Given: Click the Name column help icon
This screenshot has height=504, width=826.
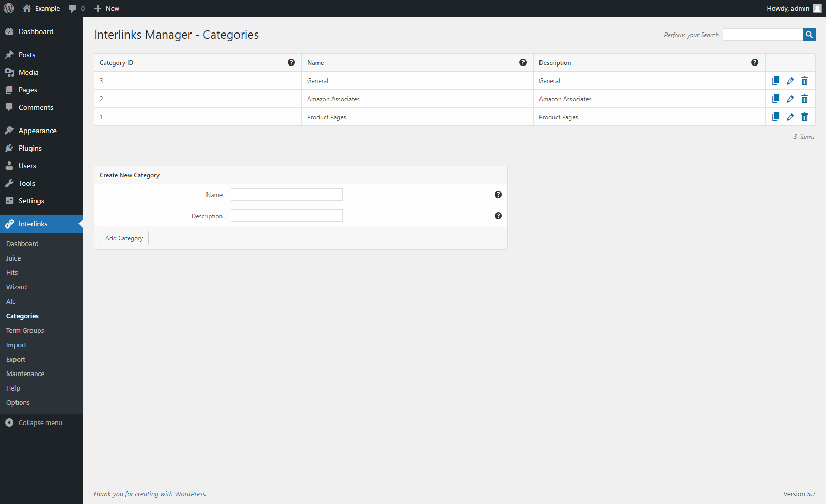Looking at the screenshot, I should pos(523,62).
